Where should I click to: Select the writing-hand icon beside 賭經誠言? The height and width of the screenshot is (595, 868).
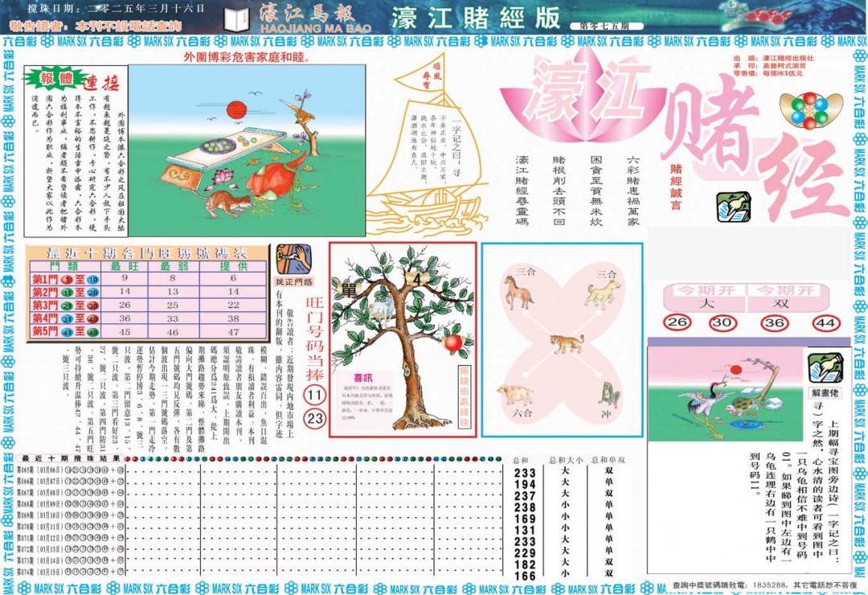[x=734, y=206]
